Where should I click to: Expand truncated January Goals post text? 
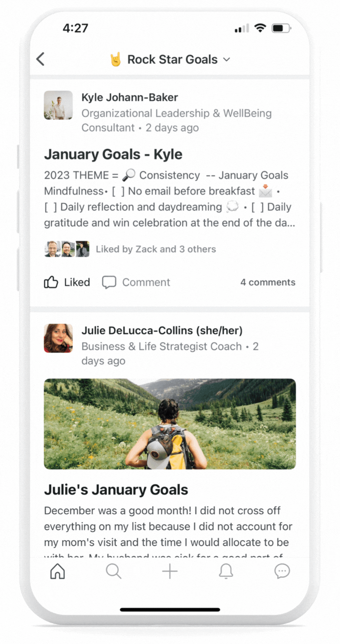tap(170, 199)
